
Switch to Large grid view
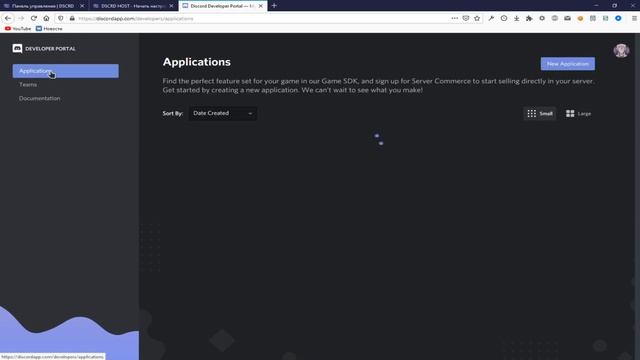click(x=578, y=113)
